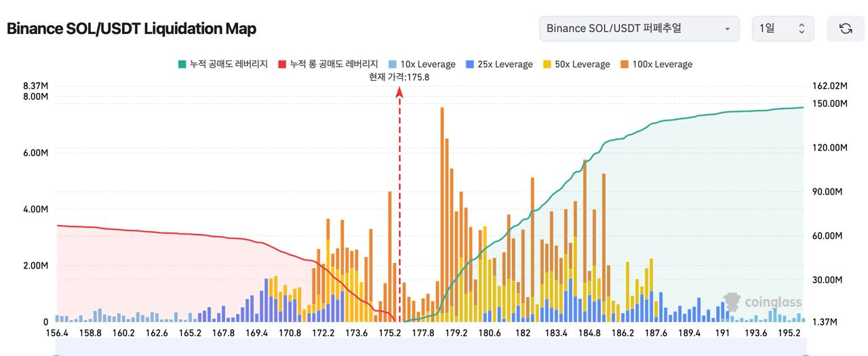The width and height of the screenshot is (868, 356).
Task: Click the red legend color swatch
Action: pyautogui.click(x=282, y=64)
